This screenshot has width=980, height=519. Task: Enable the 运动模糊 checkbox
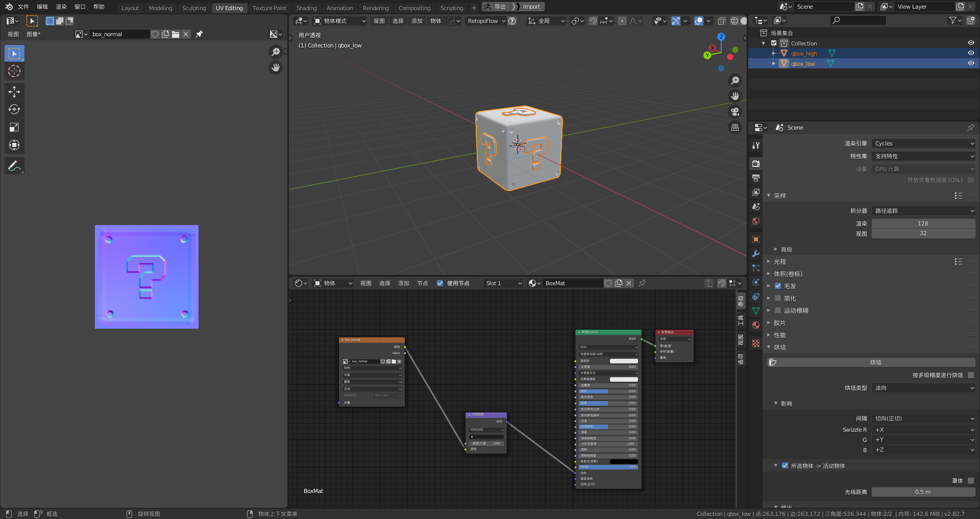[778, 311]
